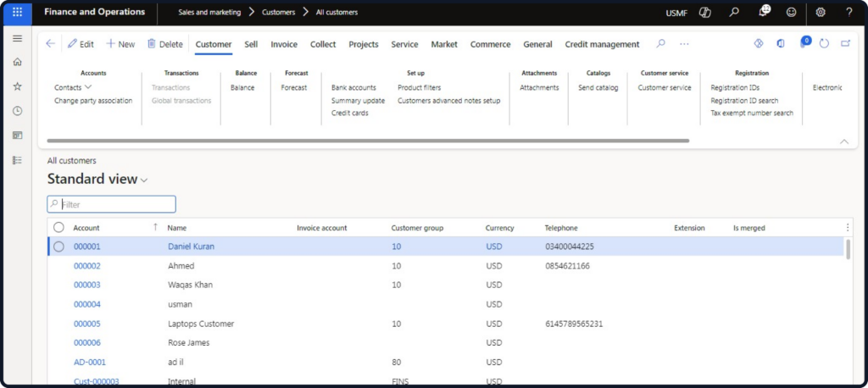This screenshot has width=868, height=388.
Task: Click Sales and marketing breadcrumb
Action: click(x=210, y=12)
